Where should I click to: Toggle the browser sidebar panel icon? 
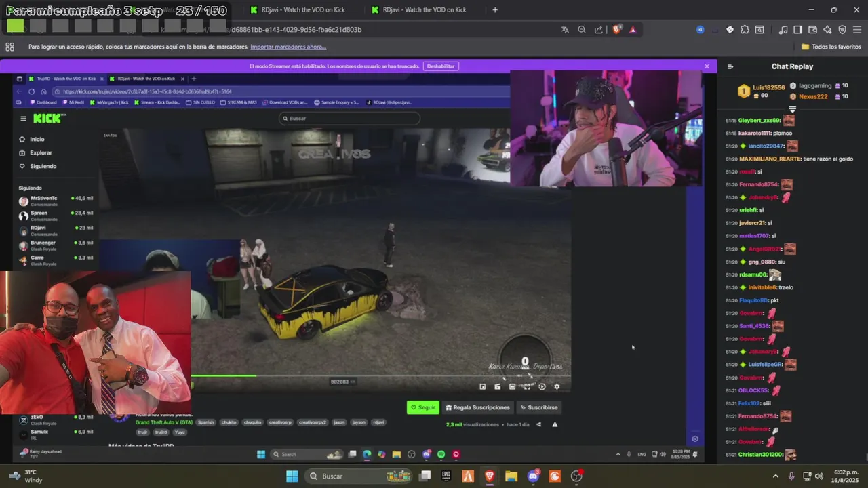pyautogui.click(x=797, y=30)
